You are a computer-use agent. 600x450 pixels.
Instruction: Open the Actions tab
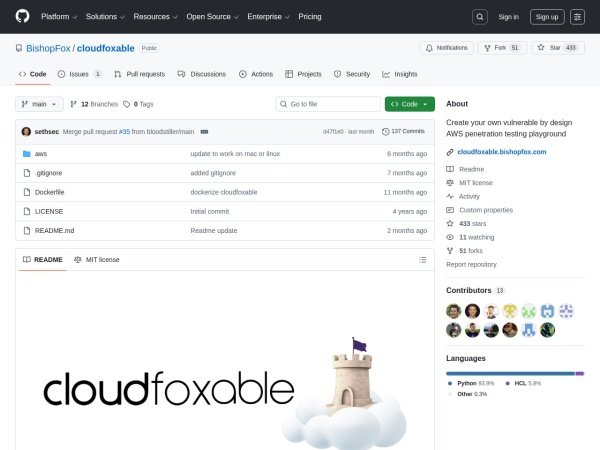click(256, 74)
